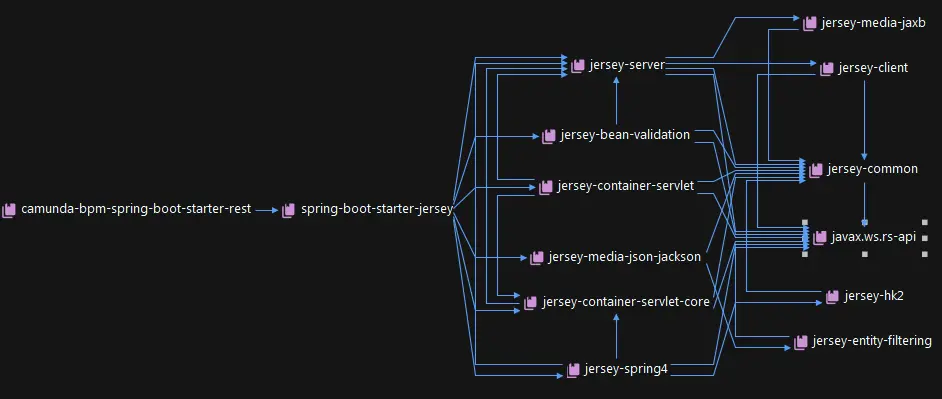This screenshot has width=942, height=399.
Task: Click the jersey-server node icon
Action: [x=577, y=65]
